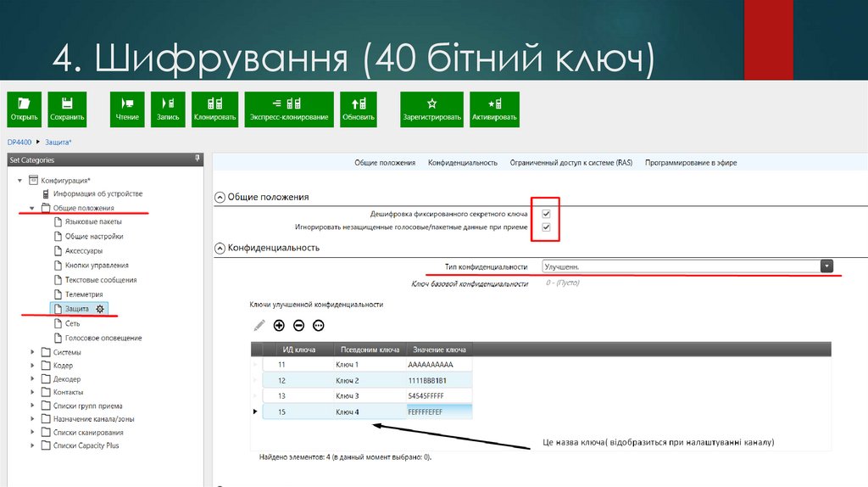Image resolution: width=868 pixels, height=487 pixels.
Task: Click DP4400 breadcrumb link
Action: click(x=19, y=143)
